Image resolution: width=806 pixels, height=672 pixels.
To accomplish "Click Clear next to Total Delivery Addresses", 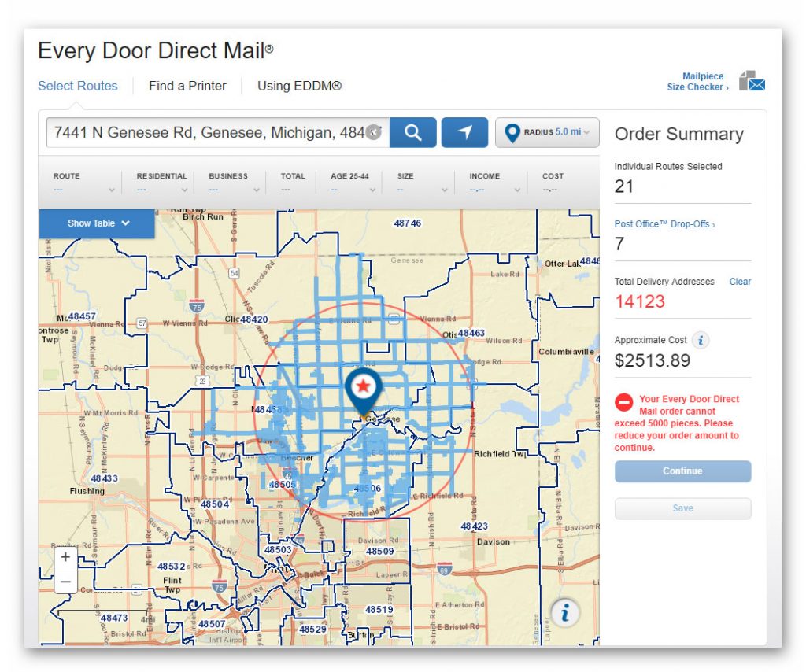I will (x=740, y=281).
